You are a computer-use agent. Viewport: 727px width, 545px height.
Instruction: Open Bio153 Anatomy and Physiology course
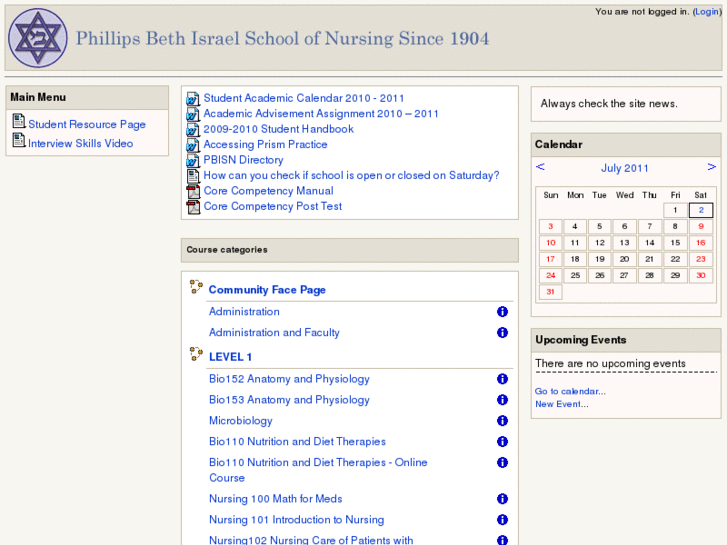tap(289, 400)
